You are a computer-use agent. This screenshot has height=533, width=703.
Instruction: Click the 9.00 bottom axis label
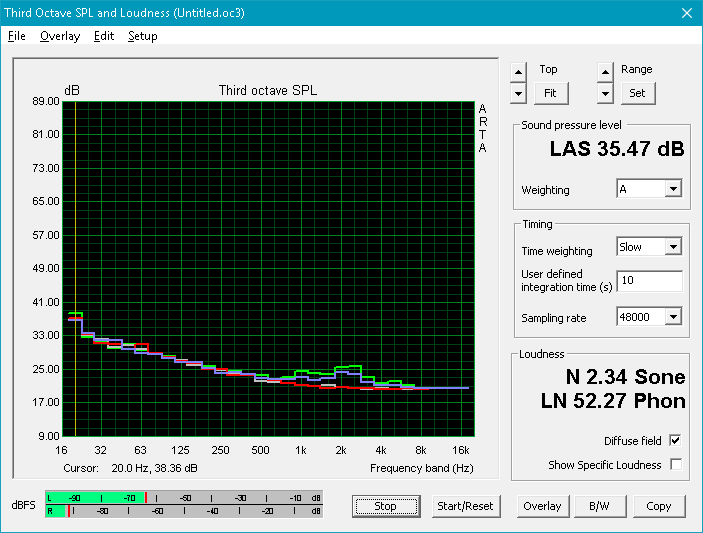point(49,436)
